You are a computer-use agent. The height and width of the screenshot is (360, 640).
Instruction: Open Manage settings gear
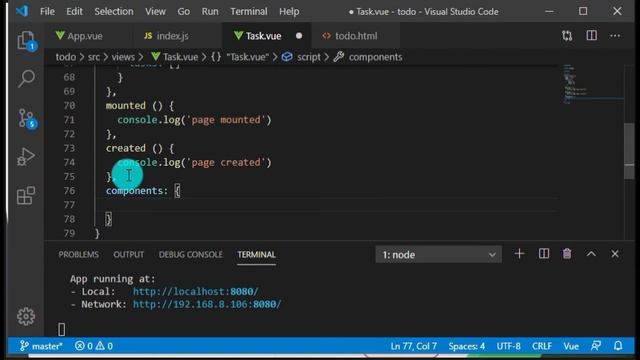point(26,316)
